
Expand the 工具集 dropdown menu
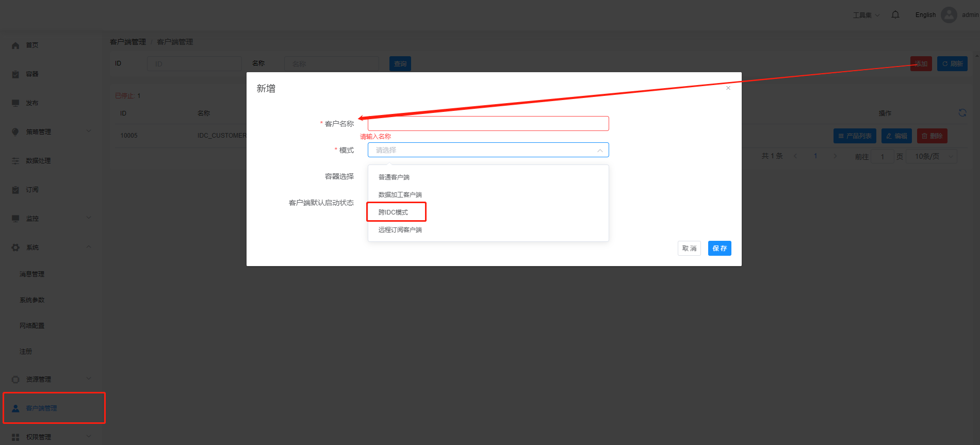point(866,15)
